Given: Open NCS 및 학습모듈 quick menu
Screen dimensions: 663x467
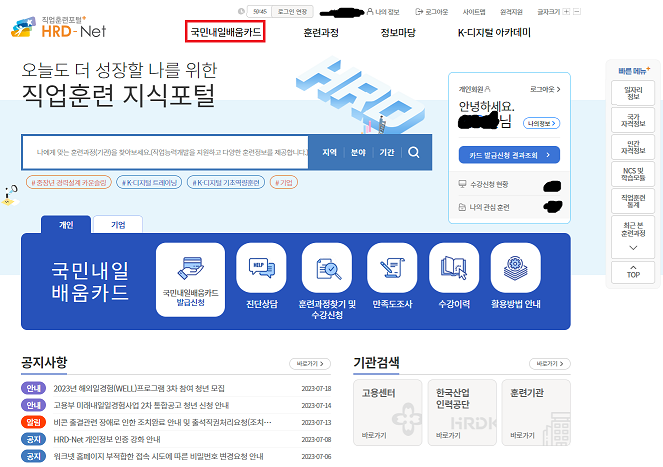Looking at the screenshot, I should (633, 174).
